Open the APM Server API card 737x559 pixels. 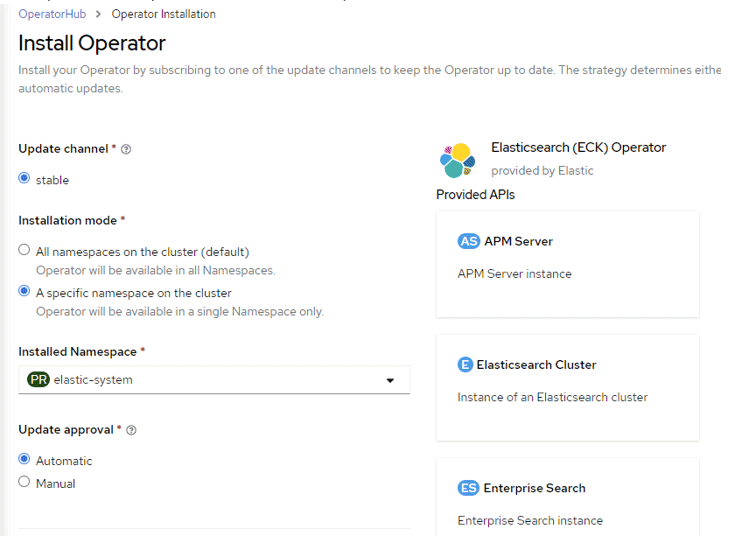(567, 263)
